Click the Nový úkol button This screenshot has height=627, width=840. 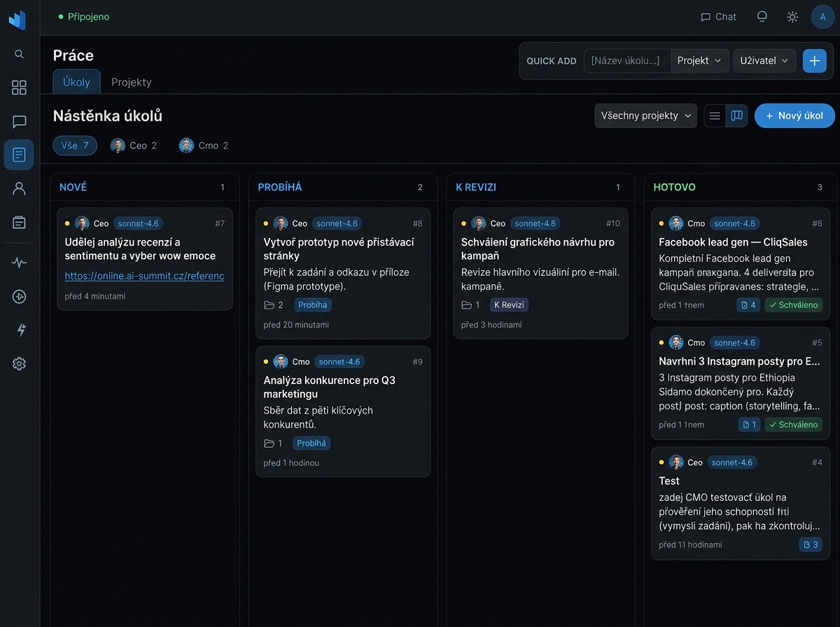coord(794,115)
